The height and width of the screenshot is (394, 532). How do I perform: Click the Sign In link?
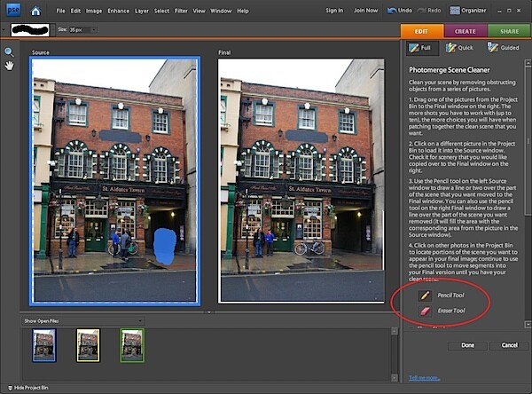[x=334, y=11]
